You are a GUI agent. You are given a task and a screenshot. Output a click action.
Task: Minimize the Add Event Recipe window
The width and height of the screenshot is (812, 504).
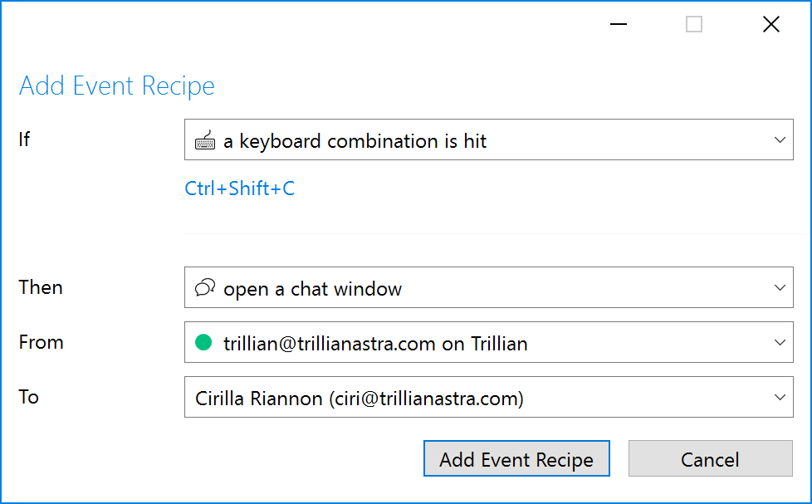pos(619,24)
